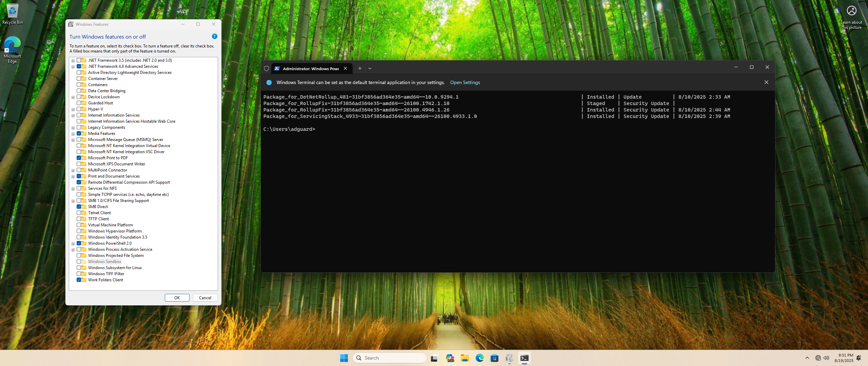Toggle the Containers checkbox
The image size is (868, 366).
click(x=79, y=85)
